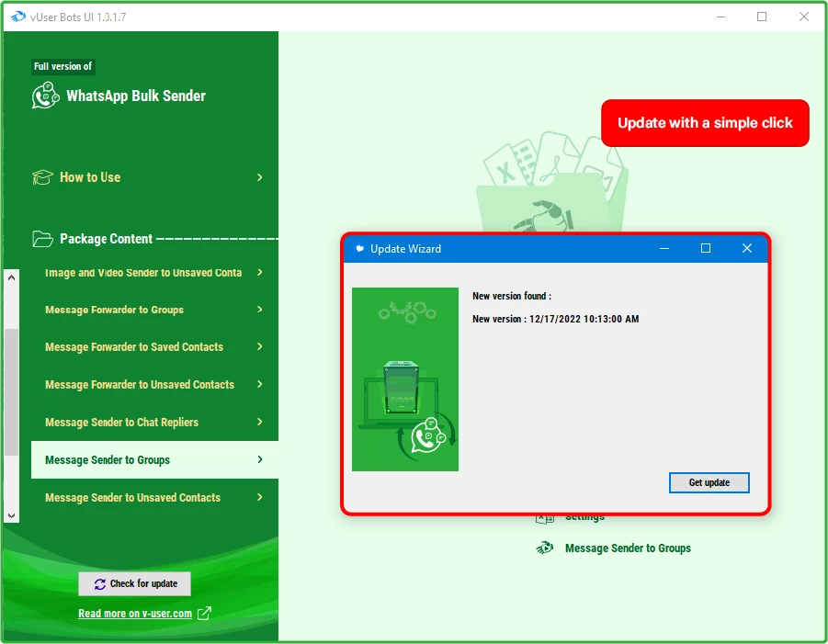The height and width of the screenshot is (644, 828).
Task: Expand Message Sender to Chat Repliers chevron
Action: click(260, 422)
